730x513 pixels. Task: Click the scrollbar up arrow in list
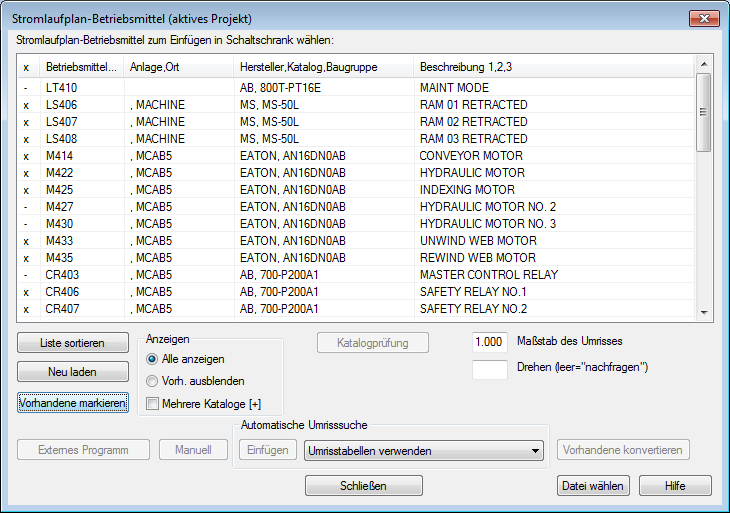tap(704, 64)
